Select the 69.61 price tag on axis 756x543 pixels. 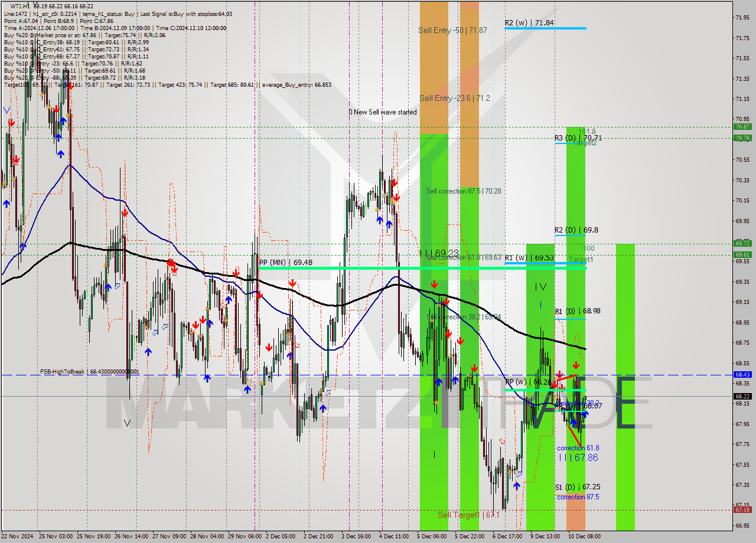pyautogui.click(x=742, y=255)
